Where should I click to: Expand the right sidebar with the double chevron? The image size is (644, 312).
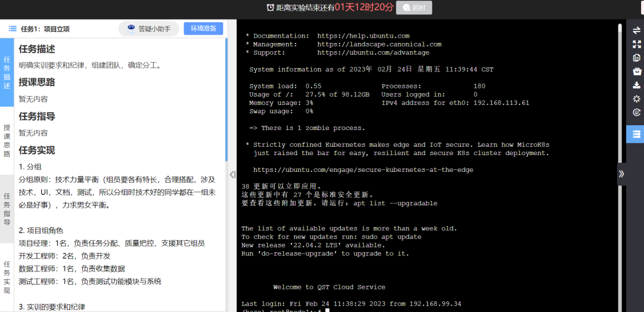click(621, 174)
